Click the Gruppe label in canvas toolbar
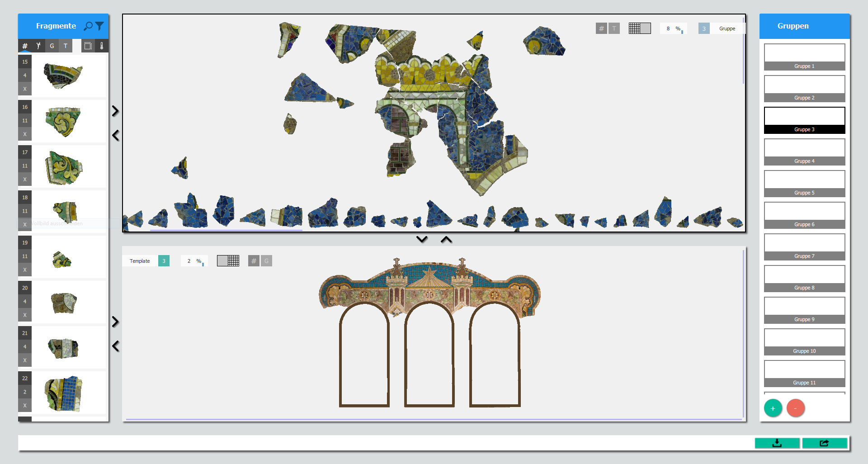The image size is (868, 464). click(x=727, y=28)
